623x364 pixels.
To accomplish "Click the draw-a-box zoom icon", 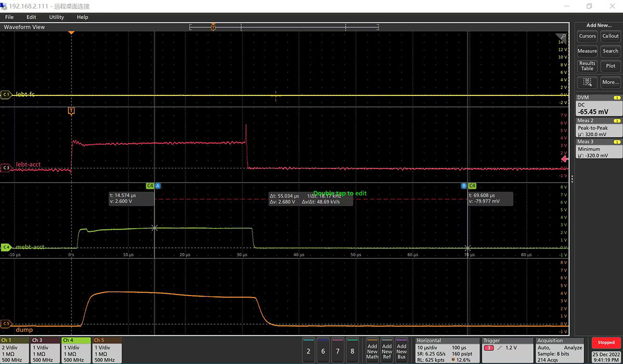I will (x=587, y=82).
